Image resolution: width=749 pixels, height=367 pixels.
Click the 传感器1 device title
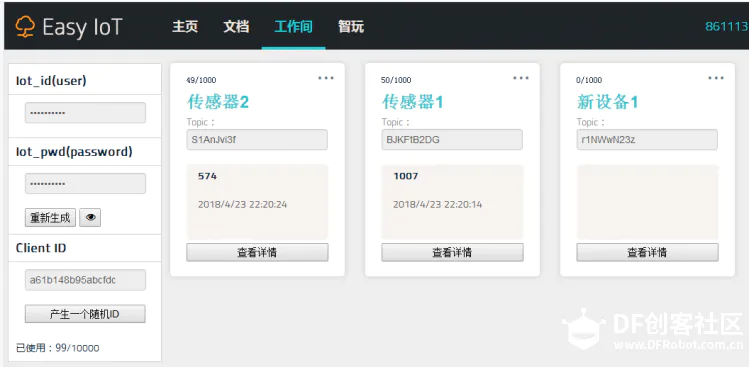413,102
